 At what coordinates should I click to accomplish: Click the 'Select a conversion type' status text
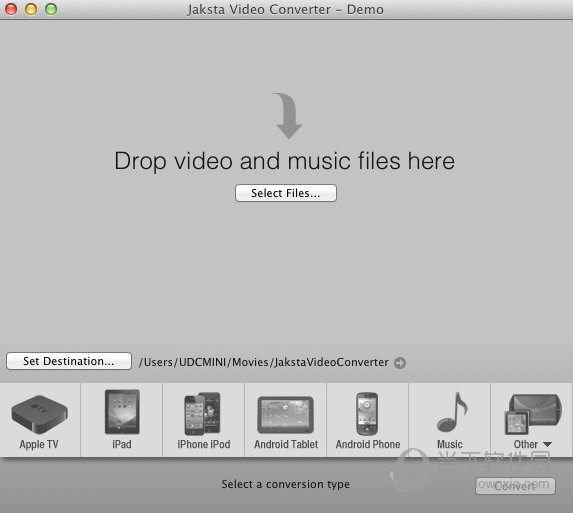285,484
